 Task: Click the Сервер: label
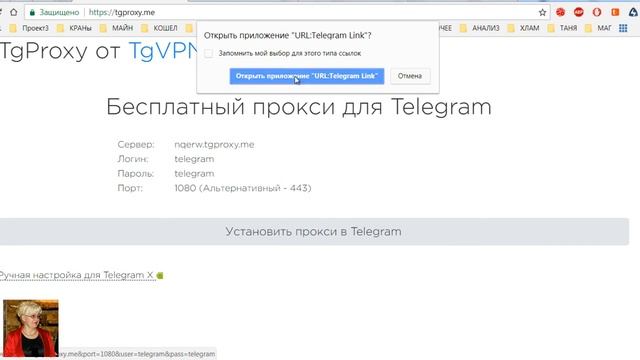pyautogui.click(x=136, y=144)
